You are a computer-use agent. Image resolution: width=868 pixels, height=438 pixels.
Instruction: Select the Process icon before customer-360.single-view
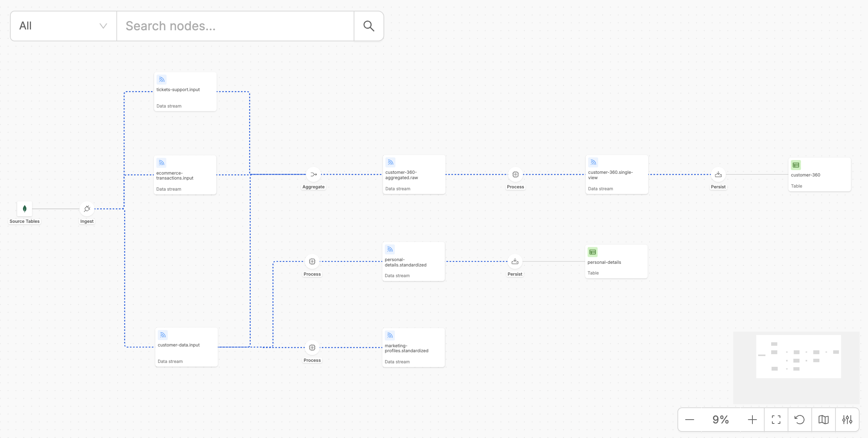(x=515, y=174)
